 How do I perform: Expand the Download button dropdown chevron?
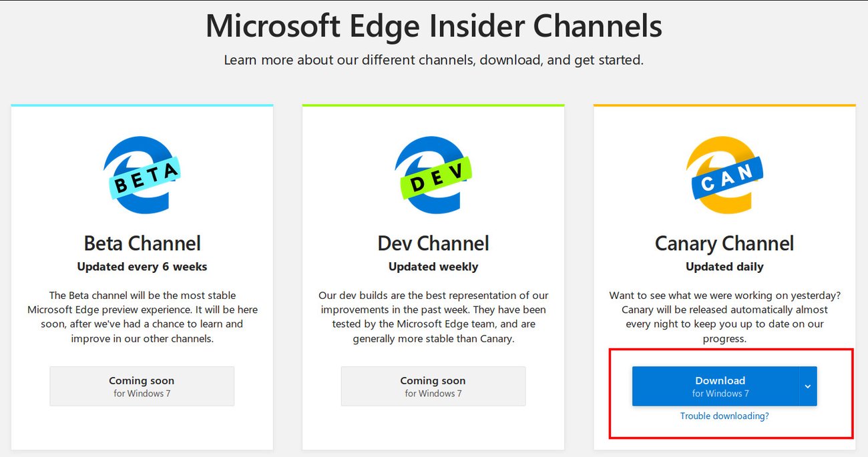pyautogui.click(x=808, y=386)
